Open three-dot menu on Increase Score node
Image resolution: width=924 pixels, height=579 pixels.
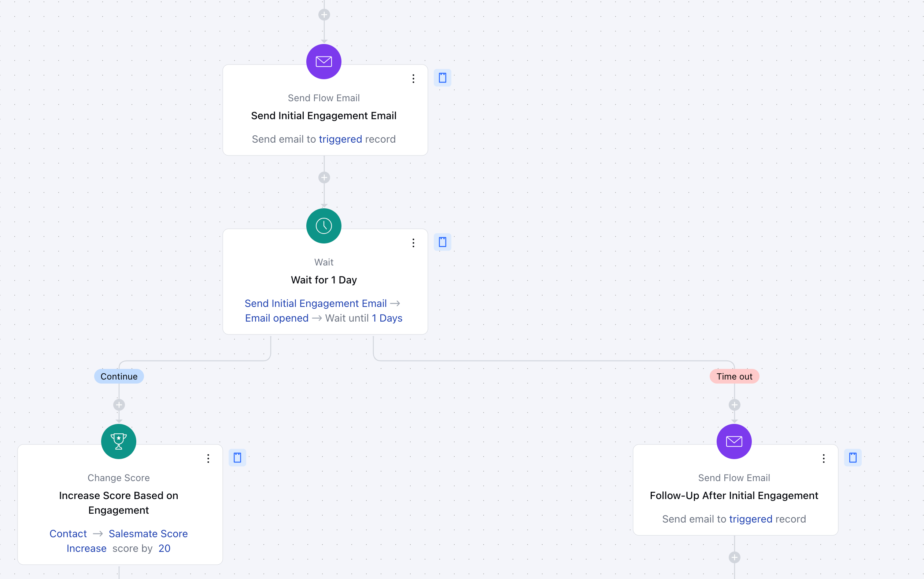coord(208,459)
